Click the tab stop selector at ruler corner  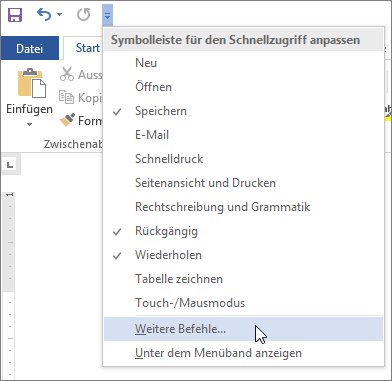pos(10,164)
